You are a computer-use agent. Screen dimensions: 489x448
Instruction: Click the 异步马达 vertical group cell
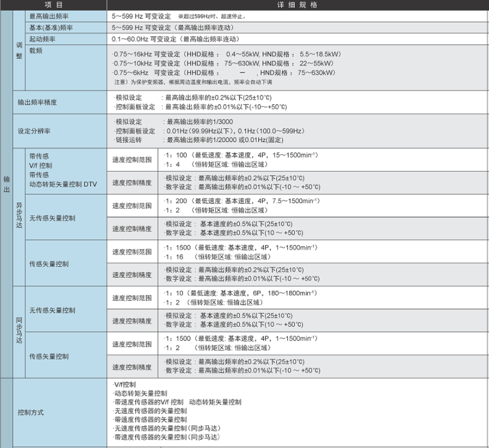click(19, 217)
